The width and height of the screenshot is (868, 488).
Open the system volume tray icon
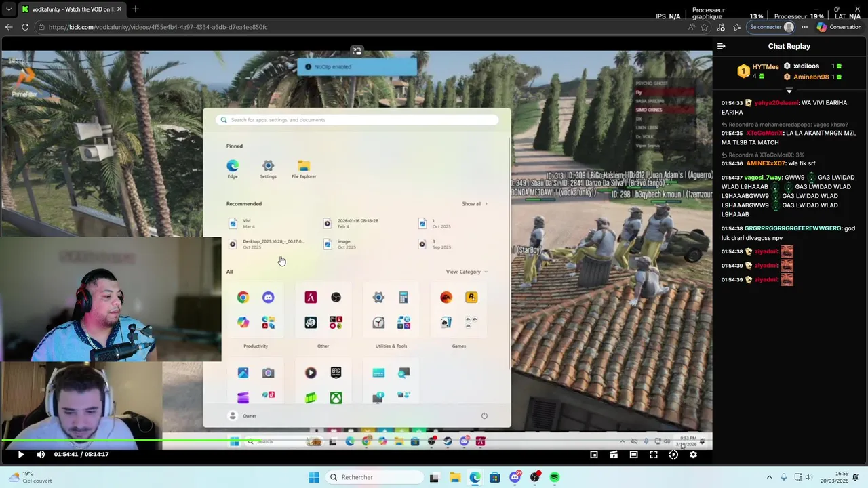click(808, 477)
